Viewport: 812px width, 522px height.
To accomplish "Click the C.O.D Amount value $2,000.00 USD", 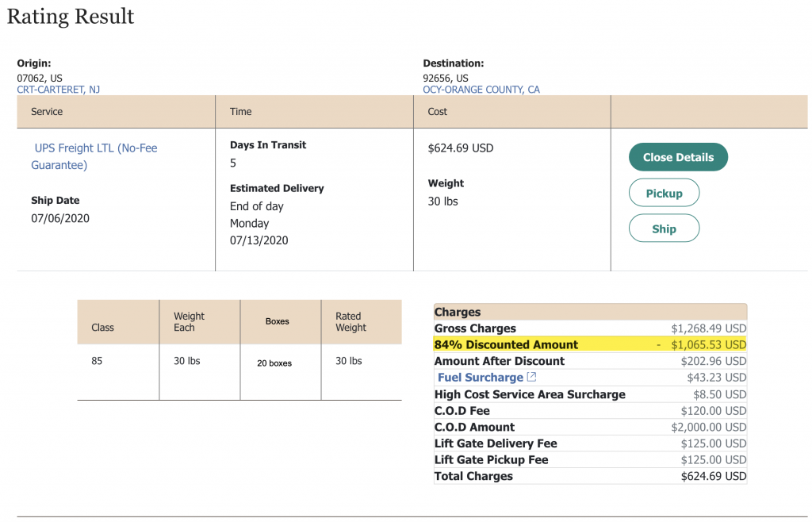I will tap(708, 428).
